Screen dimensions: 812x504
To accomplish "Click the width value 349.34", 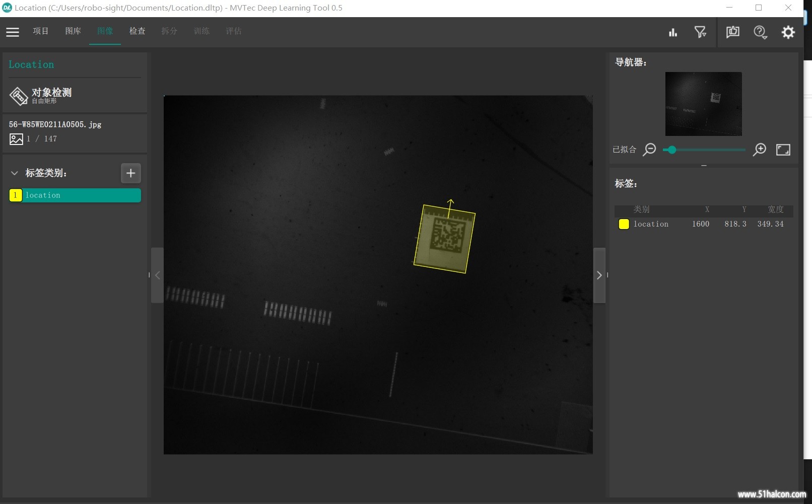I will pyautogui.click(x=770, y=224).
